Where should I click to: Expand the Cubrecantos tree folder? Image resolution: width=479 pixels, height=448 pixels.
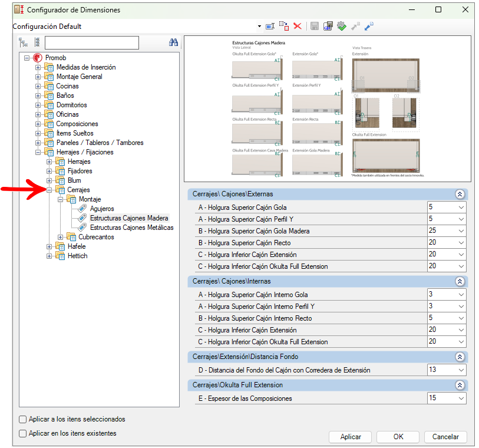coord(60,237)
